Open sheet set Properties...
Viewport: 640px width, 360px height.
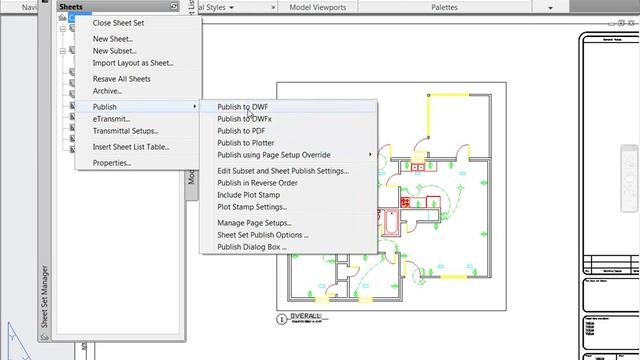click(x=112, y=162)
